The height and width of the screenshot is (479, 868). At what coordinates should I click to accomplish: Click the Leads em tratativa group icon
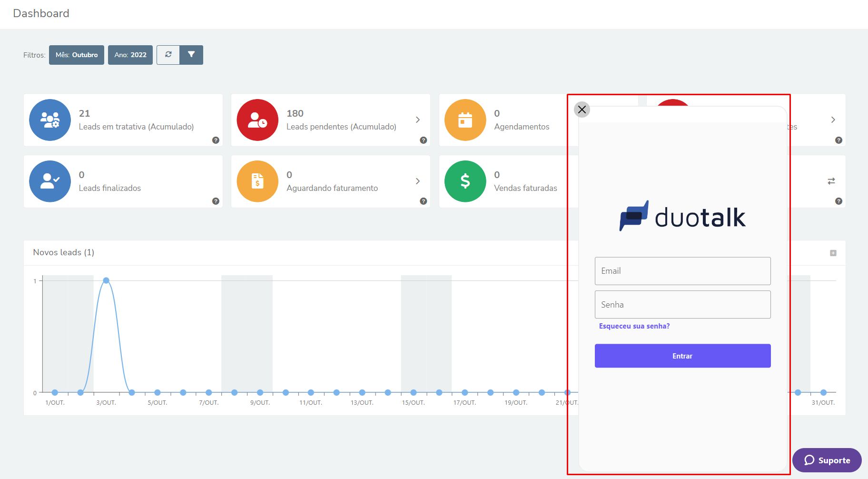(50, 120)
